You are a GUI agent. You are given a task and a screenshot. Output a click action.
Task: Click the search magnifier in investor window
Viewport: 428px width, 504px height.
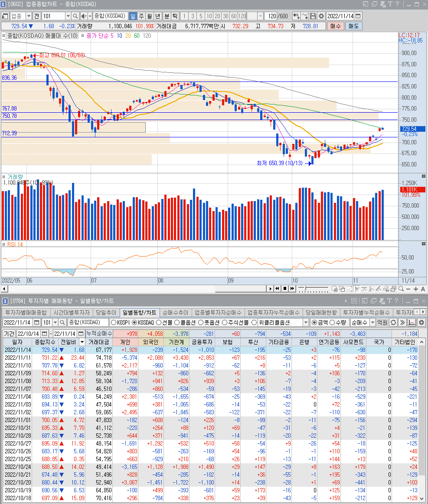[62, 322]
